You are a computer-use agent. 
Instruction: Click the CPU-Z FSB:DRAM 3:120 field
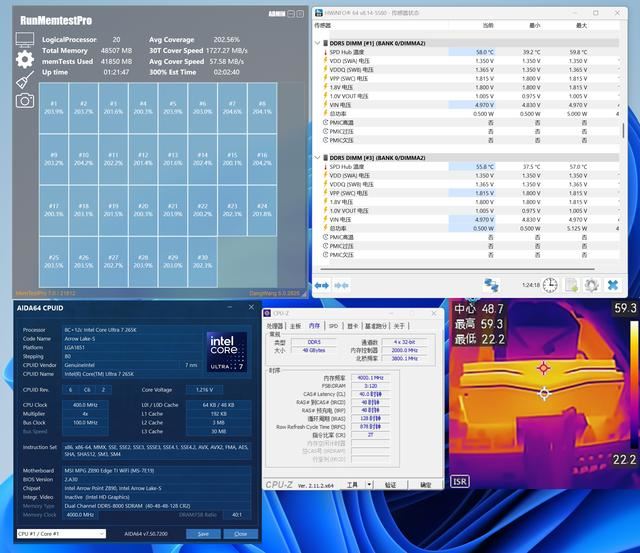click(x=370, y=386)
